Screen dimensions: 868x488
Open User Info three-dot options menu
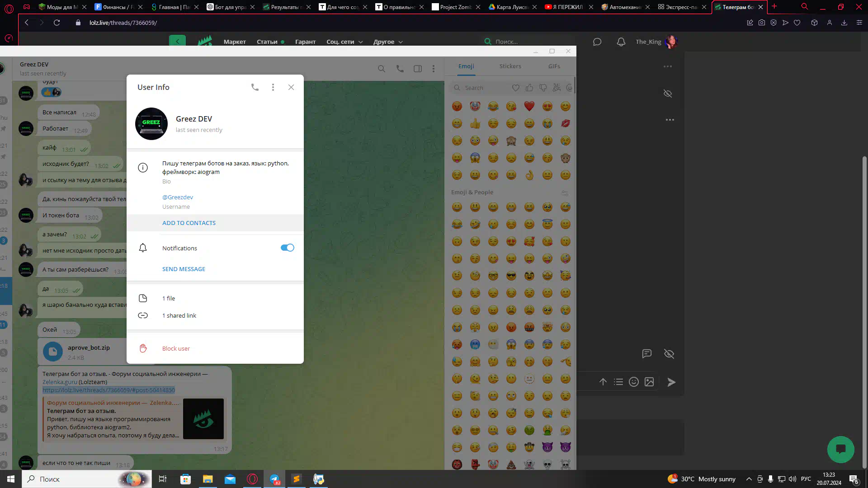click(273, 87)
